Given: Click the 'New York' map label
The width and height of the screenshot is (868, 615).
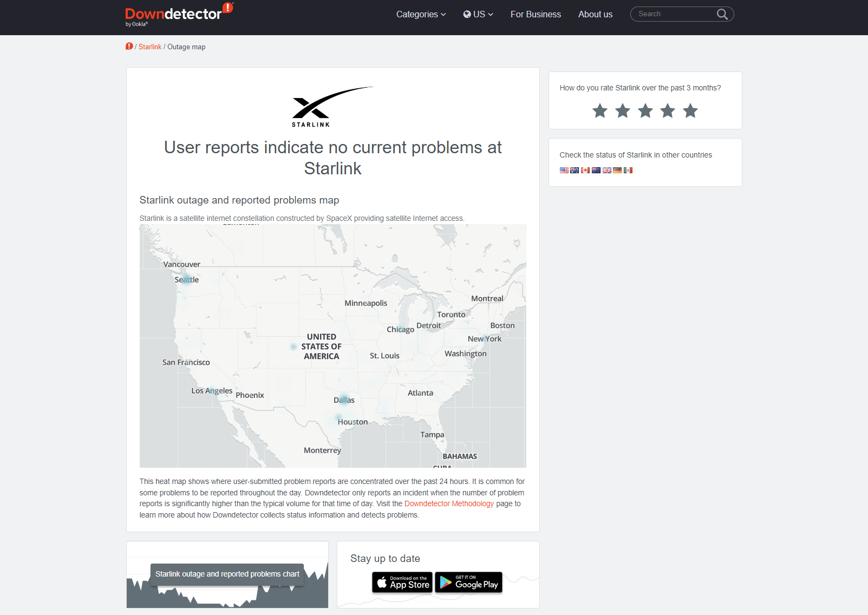Looking at the screenshot, I should tap(485, 339).
